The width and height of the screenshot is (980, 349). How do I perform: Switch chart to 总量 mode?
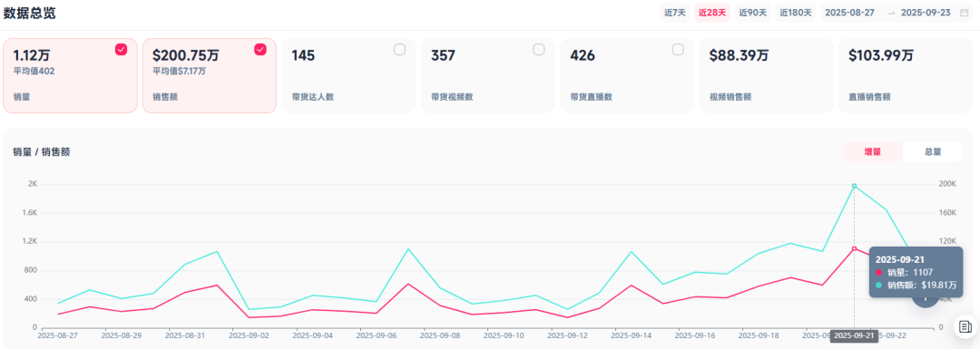pyautogui.click(x=933, y=151)
